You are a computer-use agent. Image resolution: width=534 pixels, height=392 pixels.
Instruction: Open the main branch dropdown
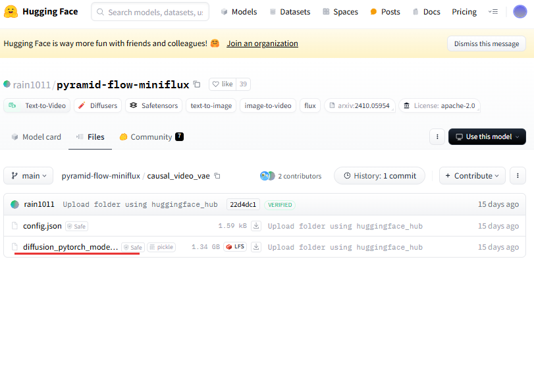point(28,175)
